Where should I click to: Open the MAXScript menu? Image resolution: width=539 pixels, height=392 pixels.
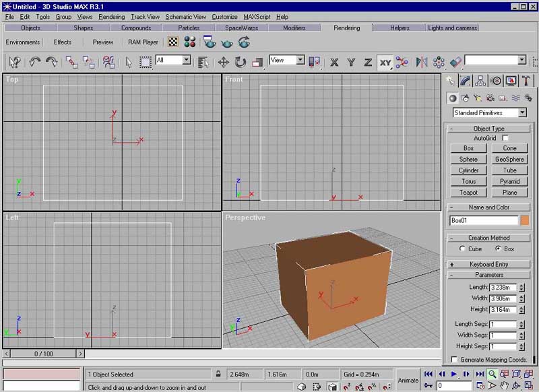[257, 17]
